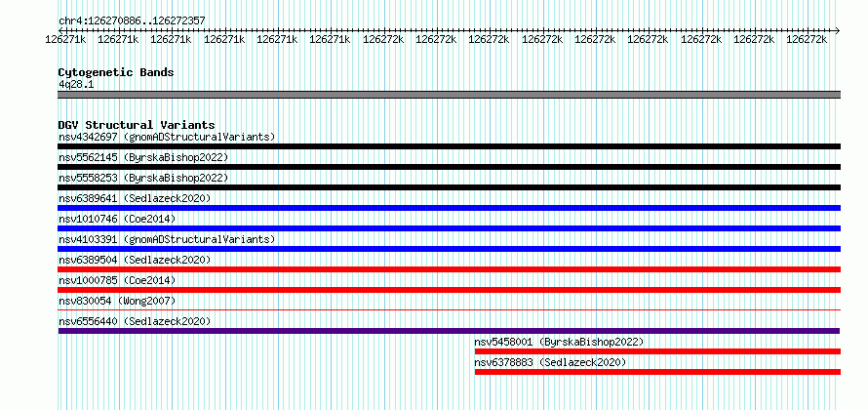
Task: Click the red bar under nsv6389504
Action: click(449, 269)
